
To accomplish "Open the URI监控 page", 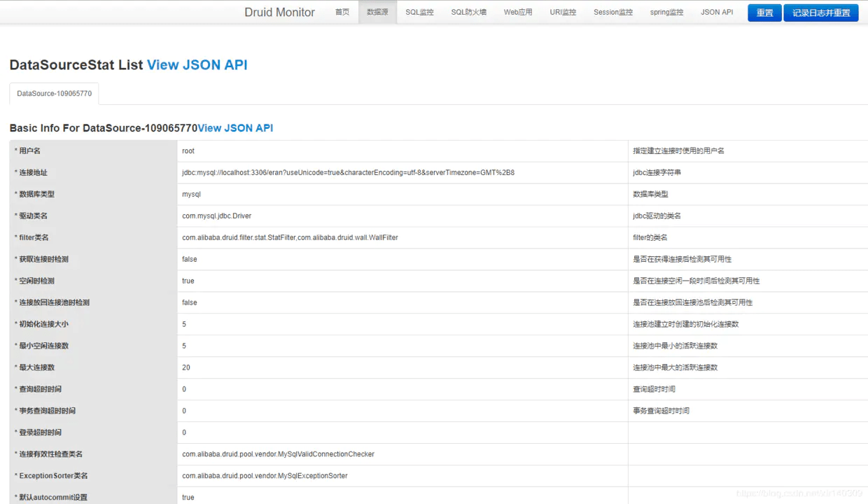I will point(563,13).
